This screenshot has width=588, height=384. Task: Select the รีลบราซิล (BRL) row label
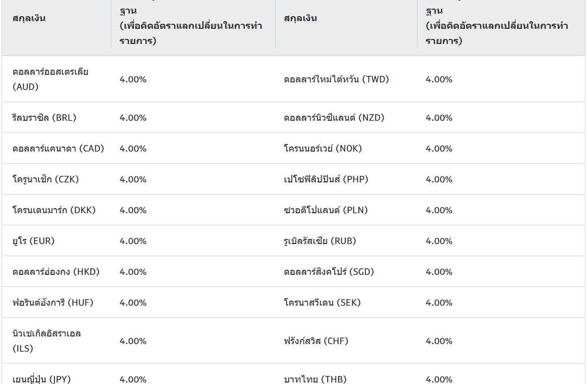pos(44,118)
